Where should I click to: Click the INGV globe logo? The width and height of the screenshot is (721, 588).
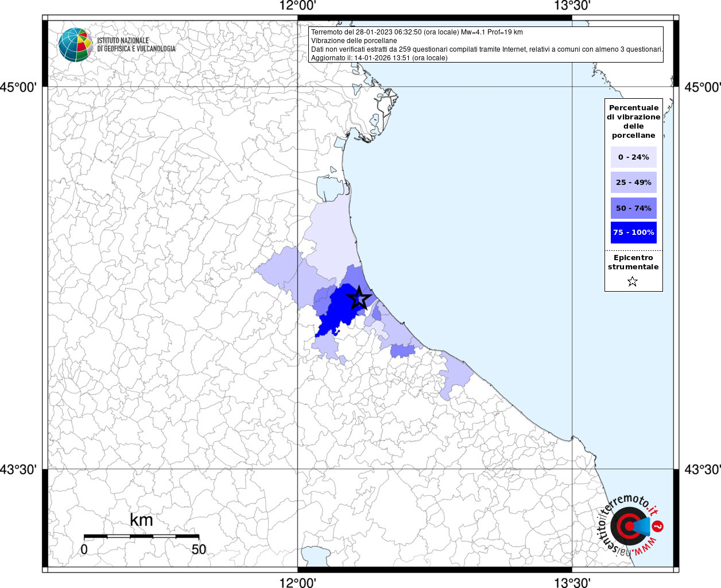click(75, 45)
